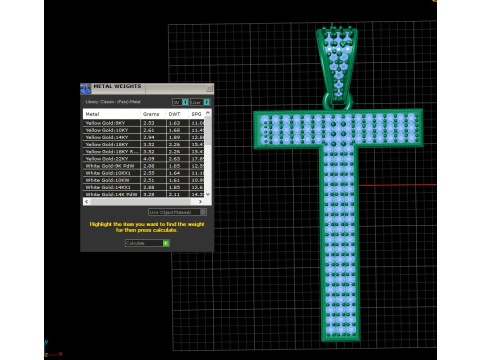Select the White Gold:10KX1 row
Image resolution: width=480 pixels, height=360 pixels.
click(x=144, y=173)
